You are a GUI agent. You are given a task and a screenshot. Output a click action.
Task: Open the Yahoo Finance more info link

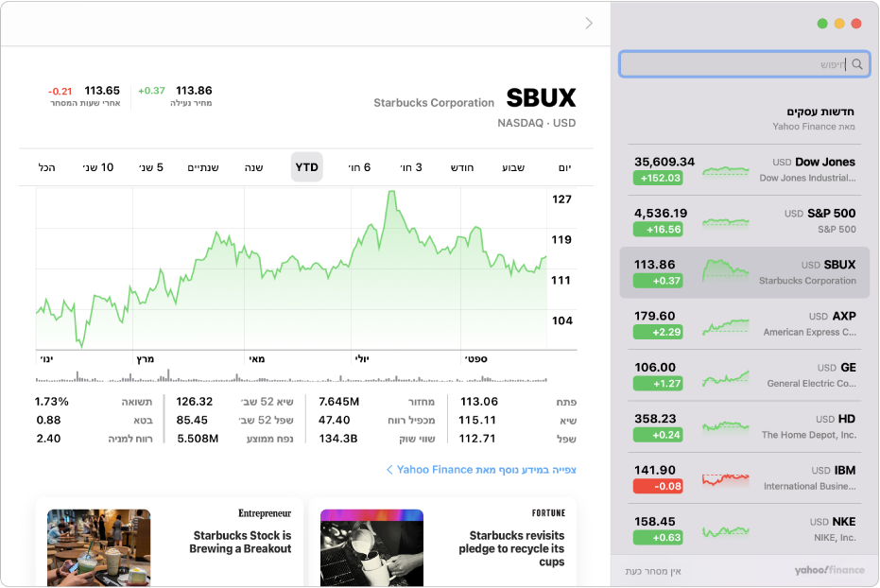pos(481,470)
